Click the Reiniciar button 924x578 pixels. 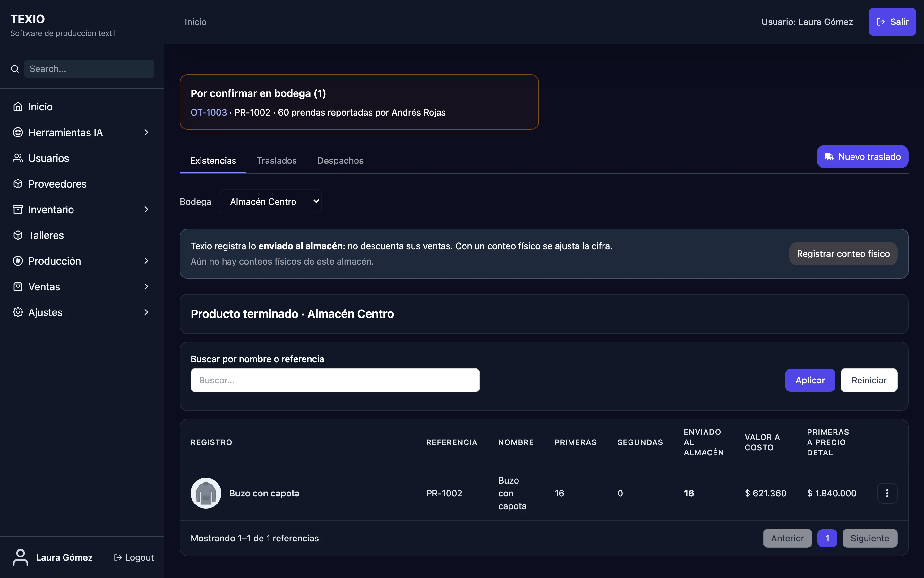[x=868, y=380]
